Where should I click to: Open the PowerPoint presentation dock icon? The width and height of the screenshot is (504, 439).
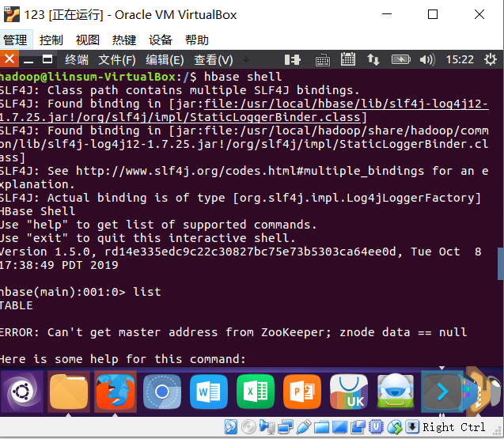pyautogui.click(x=302, y=392)
